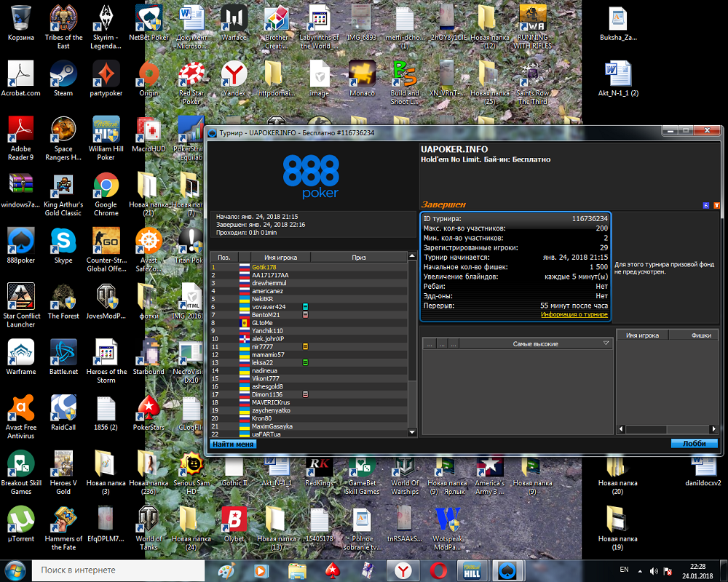Select the Breakout Skill Games icon
The height and width of the screenshot is (582, 728).
(21, 473)
